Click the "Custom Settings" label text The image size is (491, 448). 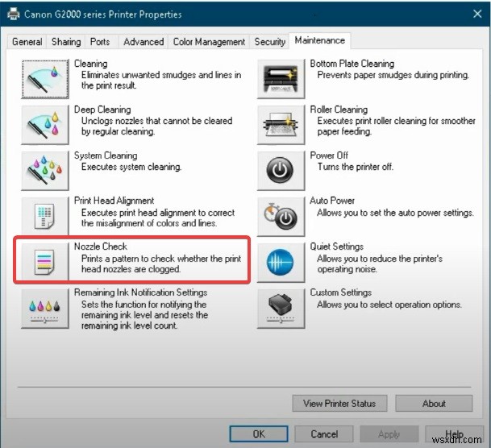coord(341,292)
